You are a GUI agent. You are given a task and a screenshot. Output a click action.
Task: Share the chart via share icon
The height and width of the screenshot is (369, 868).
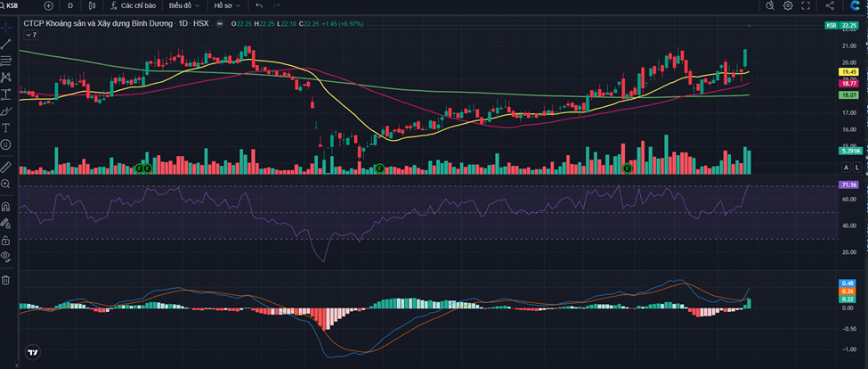(830, 5)
